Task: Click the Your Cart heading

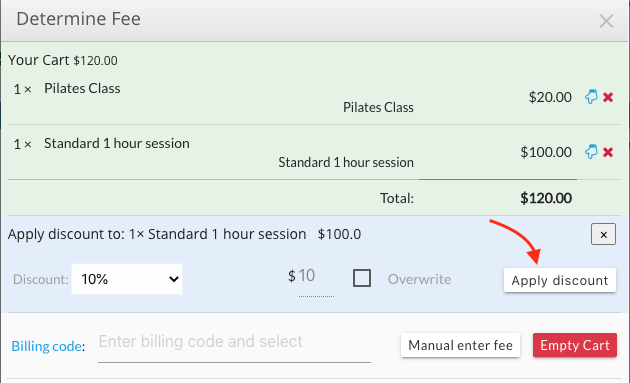Action: click(39, 60)
